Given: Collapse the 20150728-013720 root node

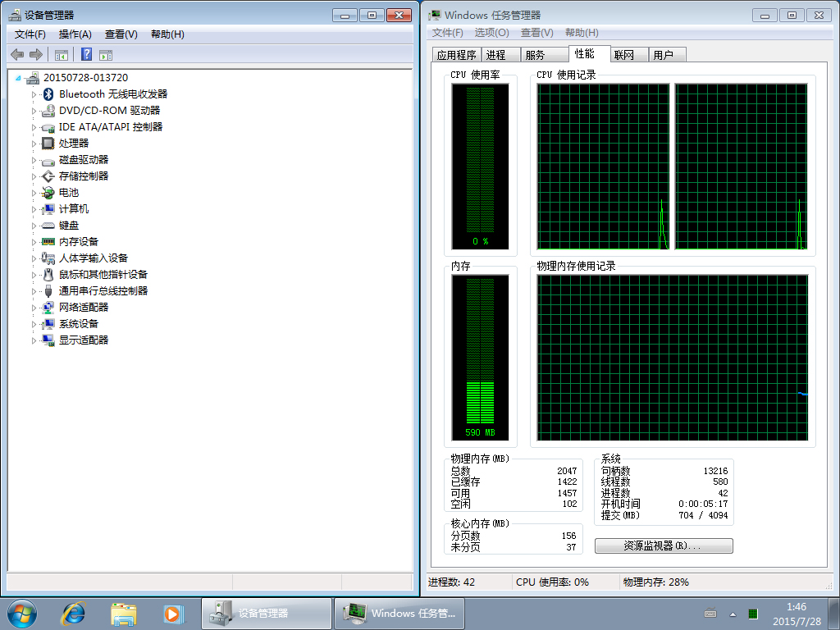Looking at the screenshot, I should pyautogui.click(x=18, y=78).
